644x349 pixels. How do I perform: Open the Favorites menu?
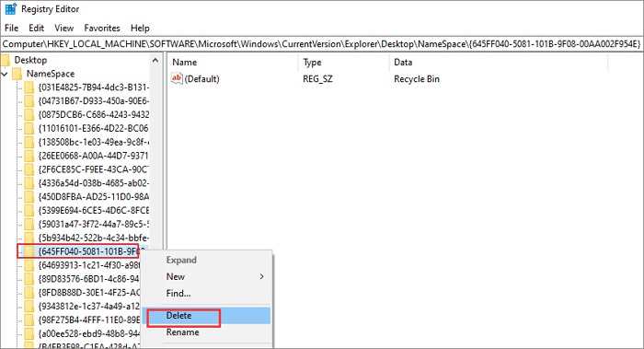(102, 28)
